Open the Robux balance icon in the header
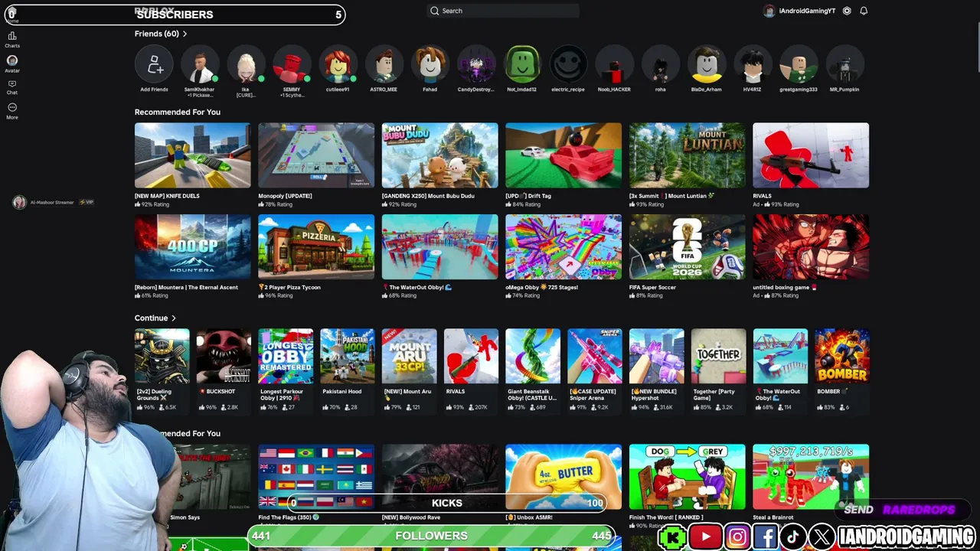The image size is (980, 551). coord(847,11)
